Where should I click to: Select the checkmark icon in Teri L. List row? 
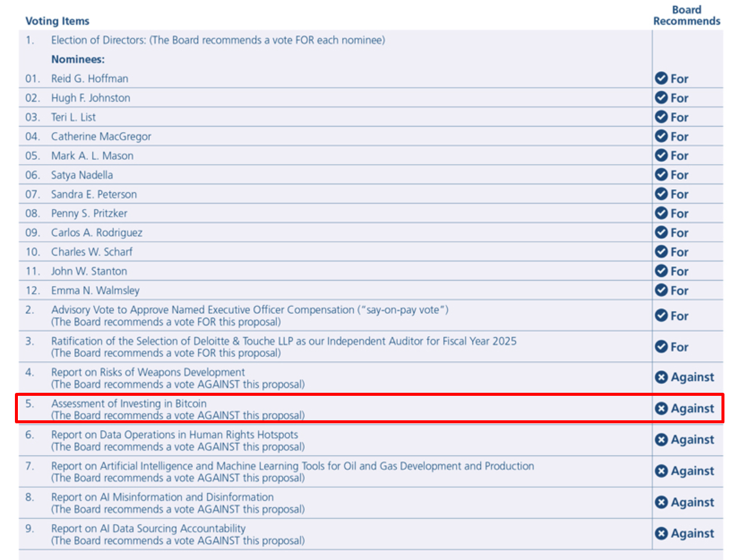[x=661, y=117]
